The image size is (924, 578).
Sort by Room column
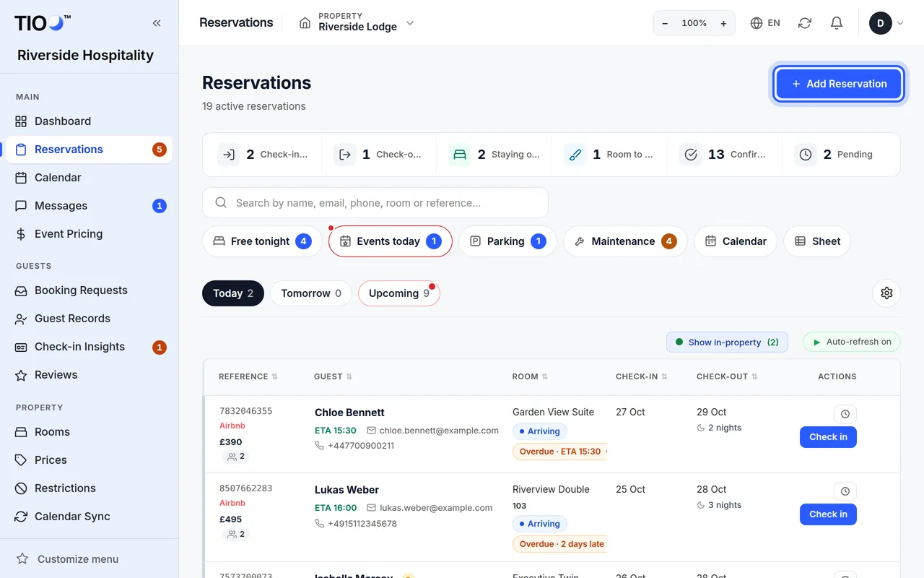point(531,376)
